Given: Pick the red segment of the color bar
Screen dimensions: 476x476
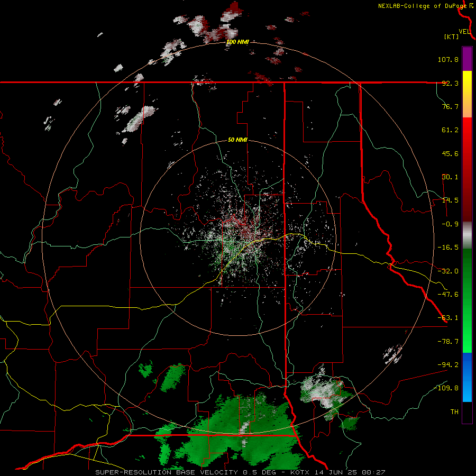Looking at the screenshot, I should (x=467, y=169).
